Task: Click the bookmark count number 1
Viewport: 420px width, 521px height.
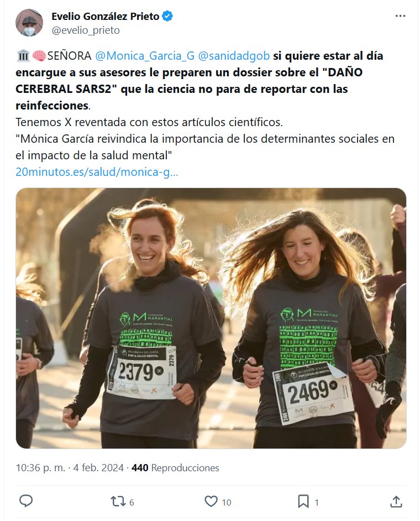Action: point(317,502)
